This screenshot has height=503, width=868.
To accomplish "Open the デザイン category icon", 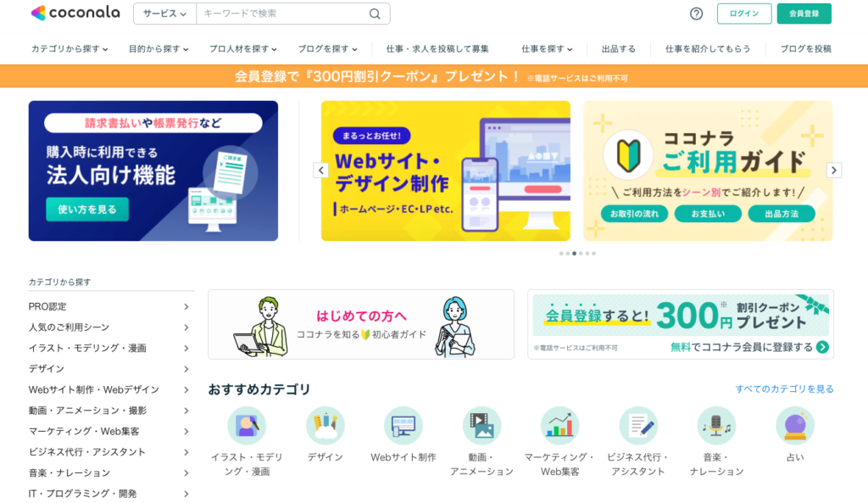I will tap(325, 426).
